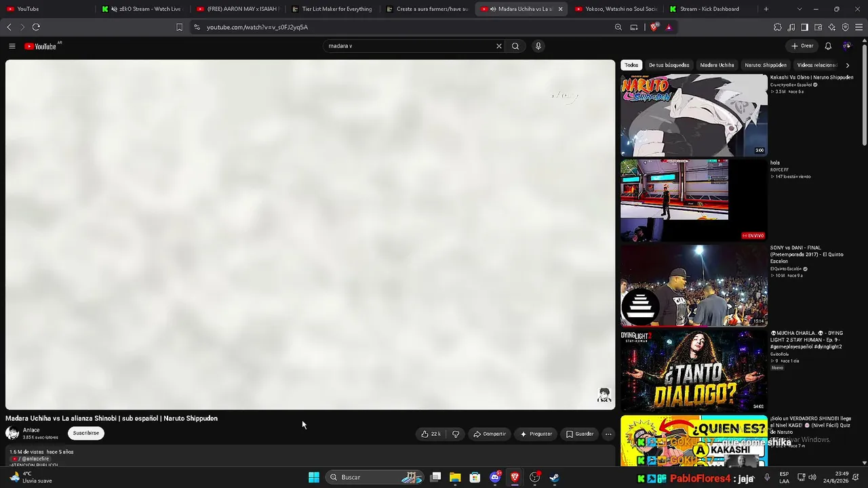Switch to Stream - Kick Dashboard tab

710,9
